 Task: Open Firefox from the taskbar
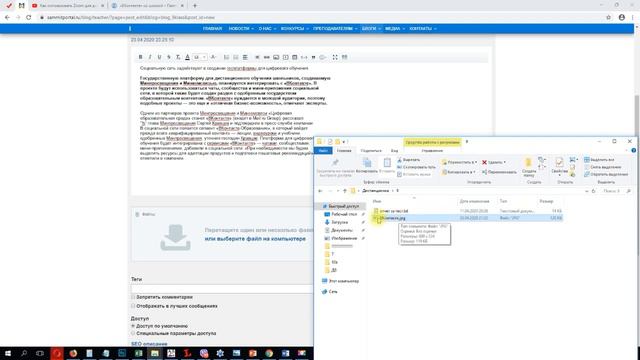point(73,353)
